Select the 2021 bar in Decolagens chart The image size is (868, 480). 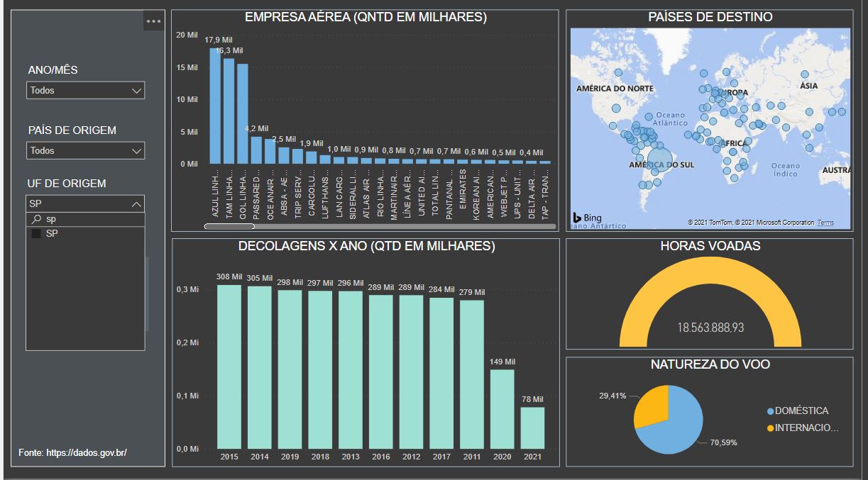point(532,428)
